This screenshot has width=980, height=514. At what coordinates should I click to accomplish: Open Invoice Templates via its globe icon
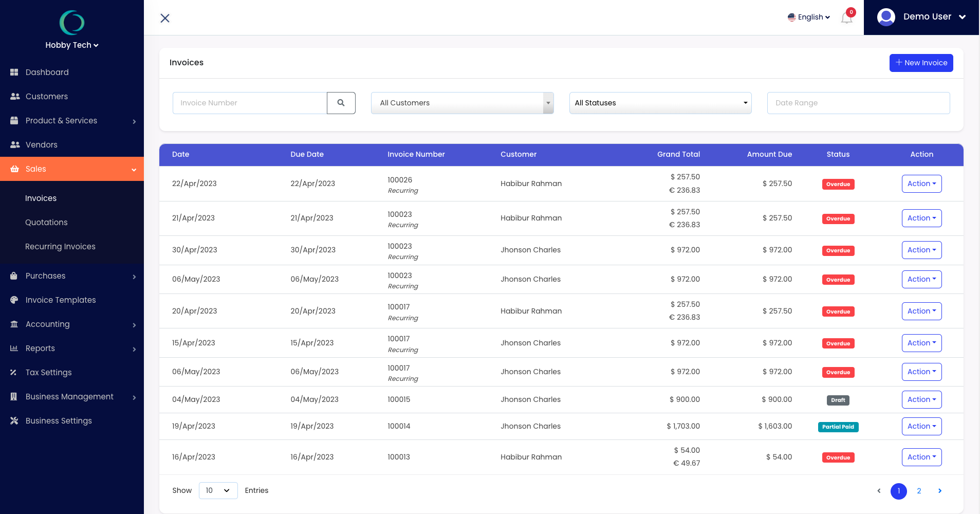point(14,300)
